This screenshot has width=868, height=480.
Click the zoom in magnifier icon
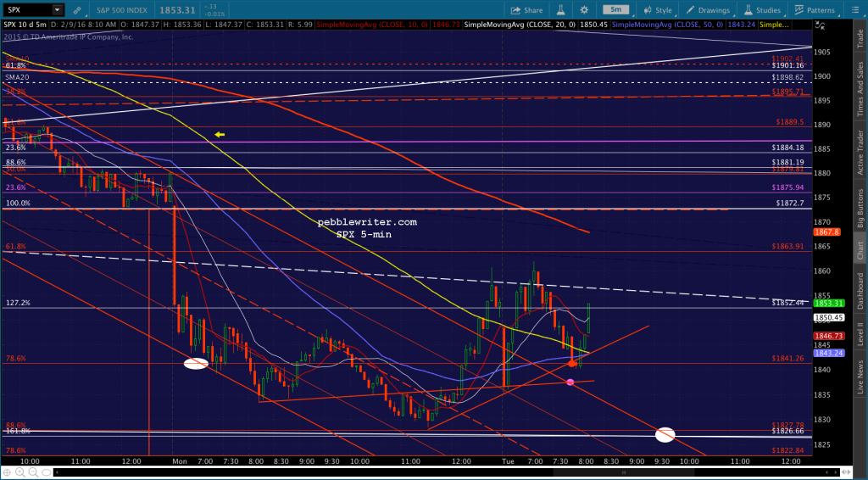20,472
